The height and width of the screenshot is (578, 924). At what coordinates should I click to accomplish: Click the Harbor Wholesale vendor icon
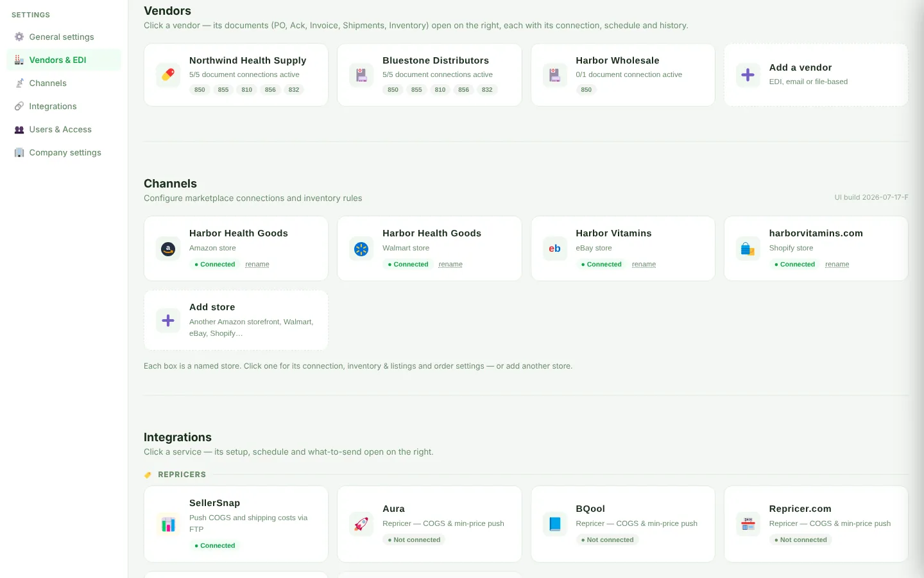coord(555,75)
